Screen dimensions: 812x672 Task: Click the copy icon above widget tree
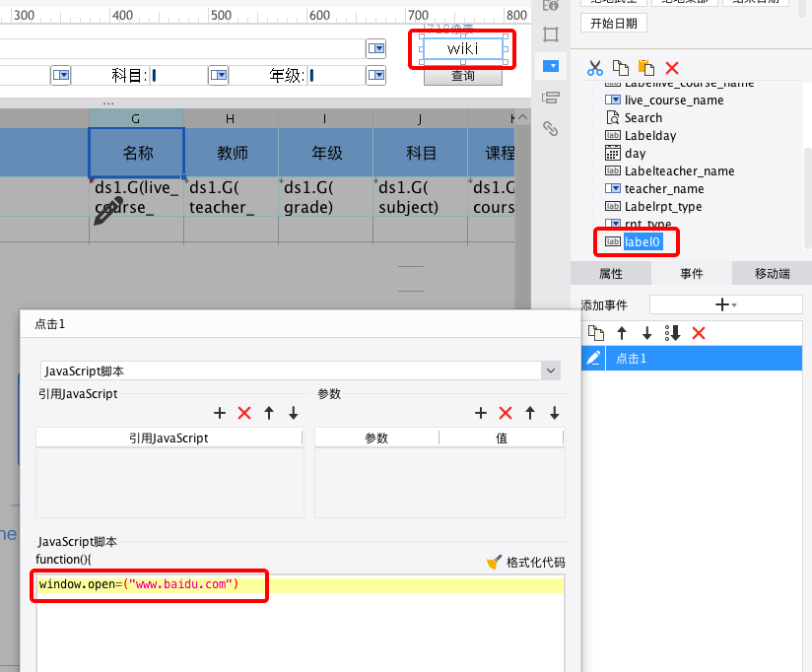(x=621, y=68)
